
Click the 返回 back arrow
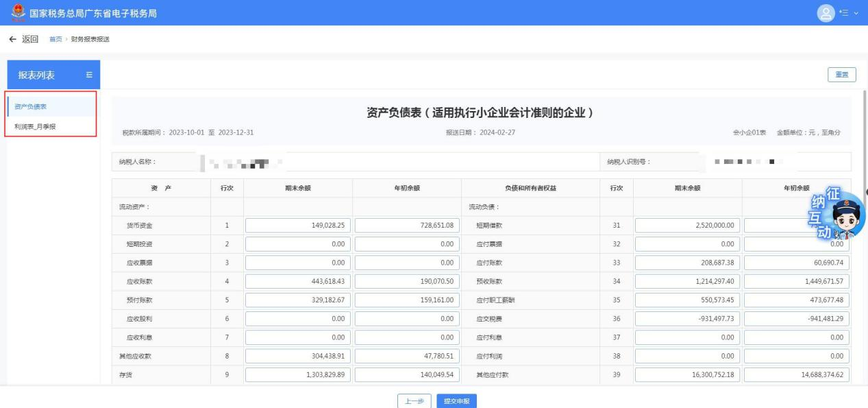pyautogui.click(x=23, y=38)
